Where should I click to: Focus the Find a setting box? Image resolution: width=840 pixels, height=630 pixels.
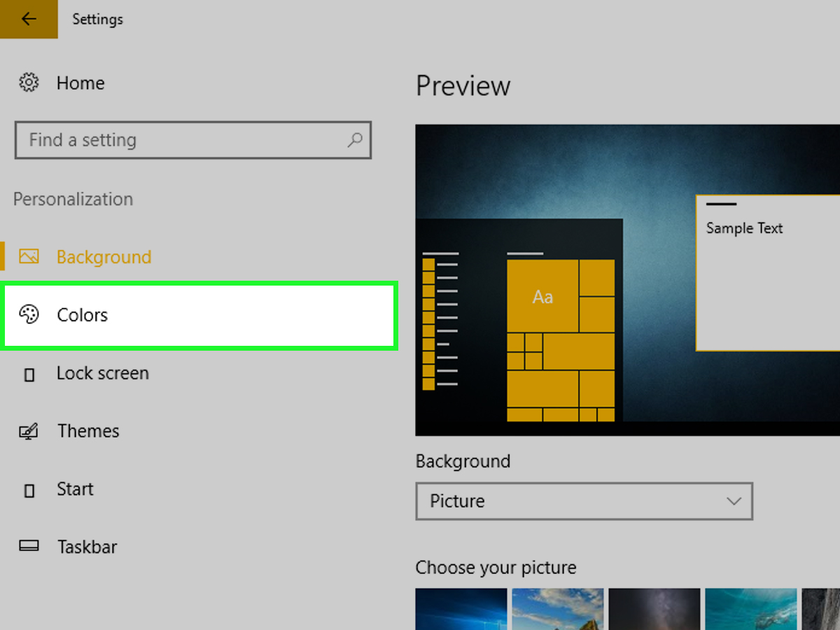pyautogui.click(x=193, y=140)
